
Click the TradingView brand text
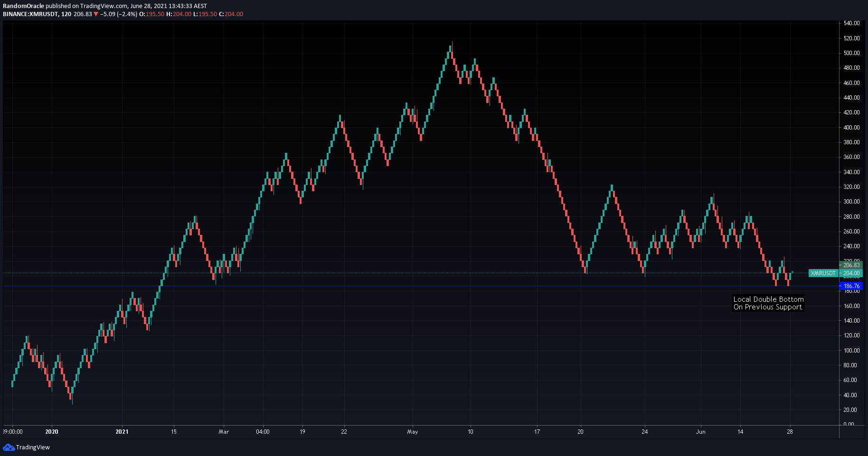[33, 447]
